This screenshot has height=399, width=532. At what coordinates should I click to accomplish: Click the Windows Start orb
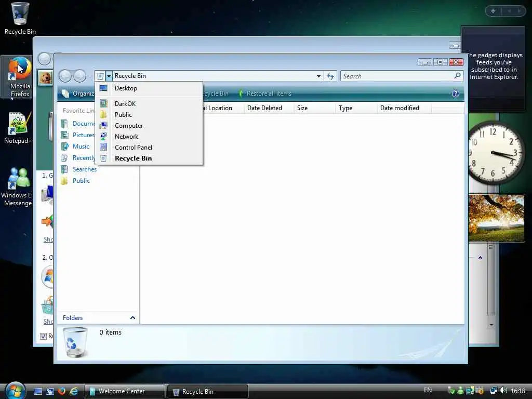pos(15,390)
